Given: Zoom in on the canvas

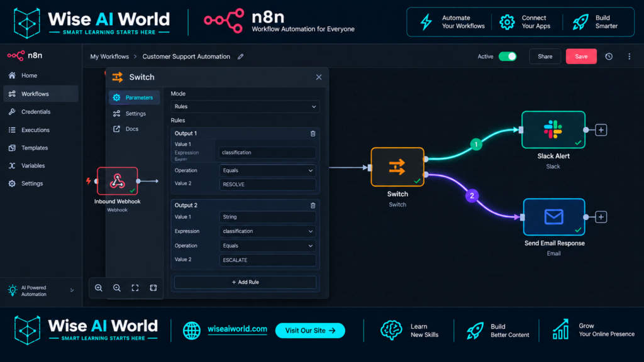Looking at the screenshot, I should pos(99,288).
